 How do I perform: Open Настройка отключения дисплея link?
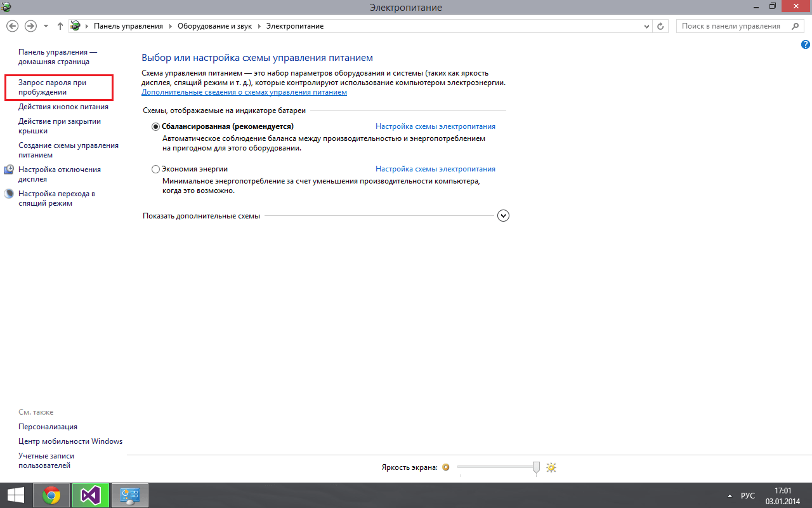60,174
